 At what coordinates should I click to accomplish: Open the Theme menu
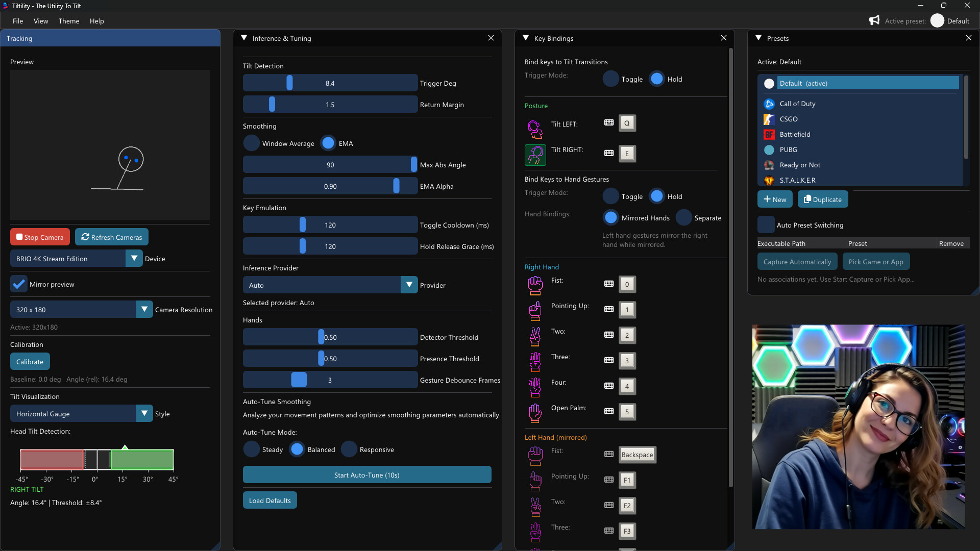coord(68,21)
